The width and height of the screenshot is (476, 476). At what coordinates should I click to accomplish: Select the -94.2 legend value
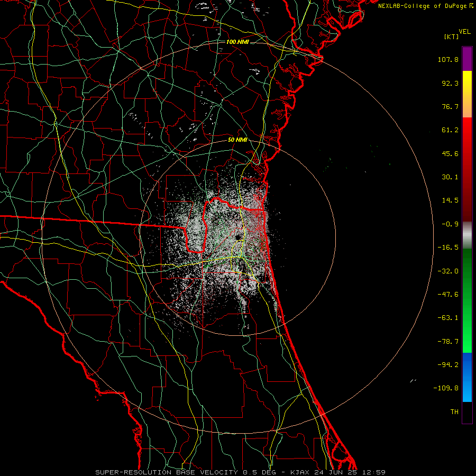point(448,364)
